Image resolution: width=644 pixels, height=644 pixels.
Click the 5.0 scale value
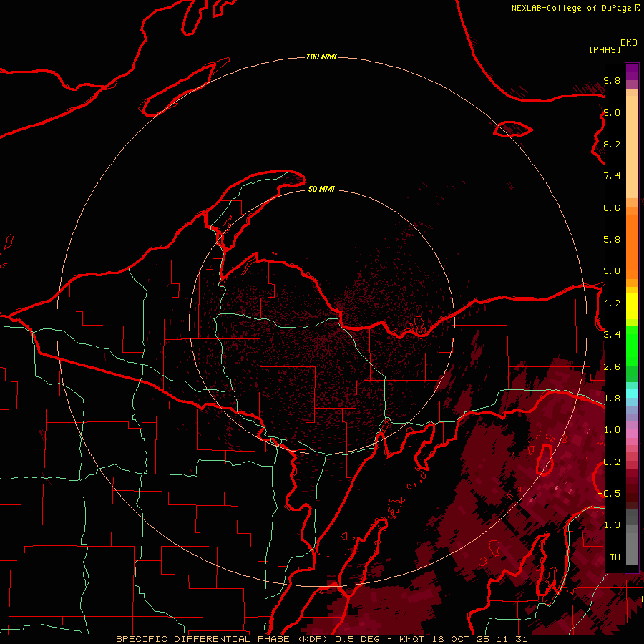click(612, 271)
